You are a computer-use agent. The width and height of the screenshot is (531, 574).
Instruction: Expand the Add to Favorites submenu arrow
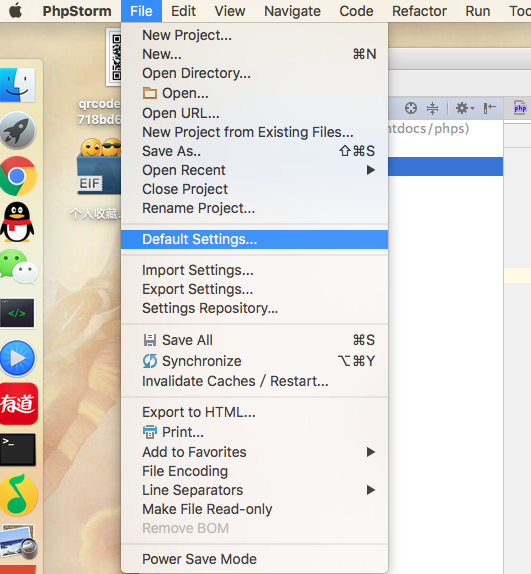tap(371, 452)
